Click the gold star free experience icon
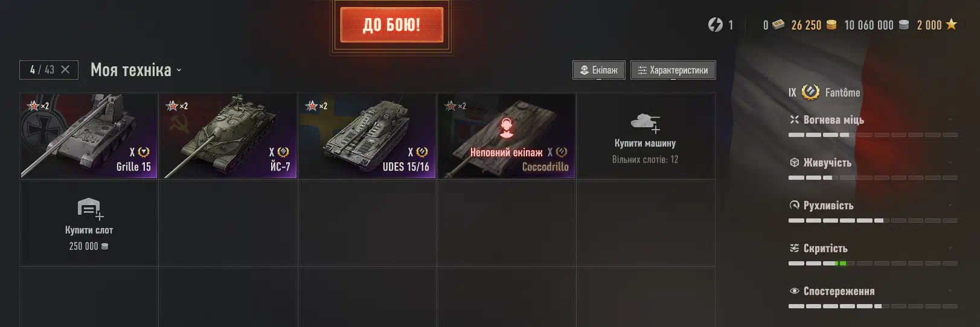 pyautogui.click(x=952, y=24)
